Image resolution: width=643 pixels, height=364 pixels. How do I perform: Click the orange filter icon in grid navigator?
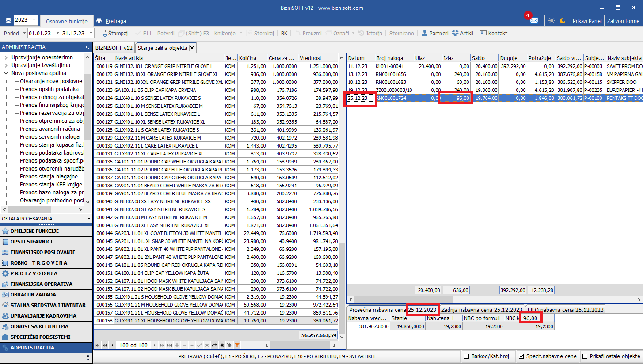pos(237,345)
